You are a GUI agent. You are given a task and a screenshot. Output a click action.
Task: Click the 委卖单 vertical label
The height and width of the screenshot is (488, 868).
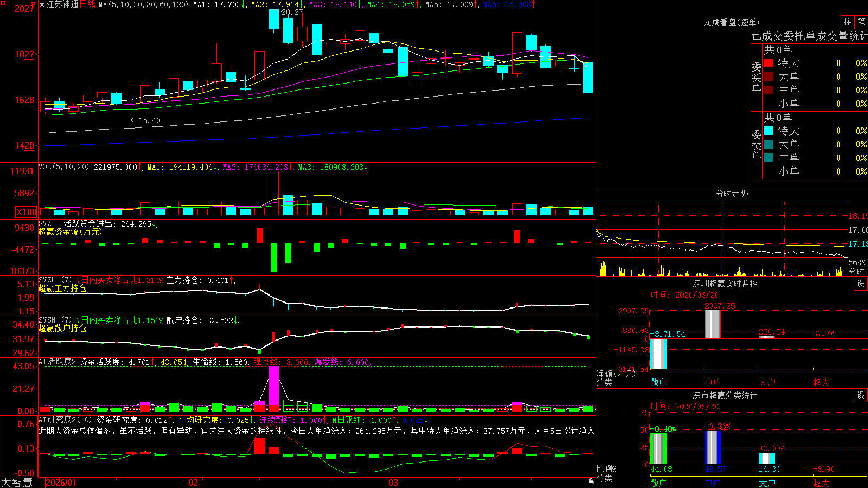pyautogui.click(x=756, y=144)
